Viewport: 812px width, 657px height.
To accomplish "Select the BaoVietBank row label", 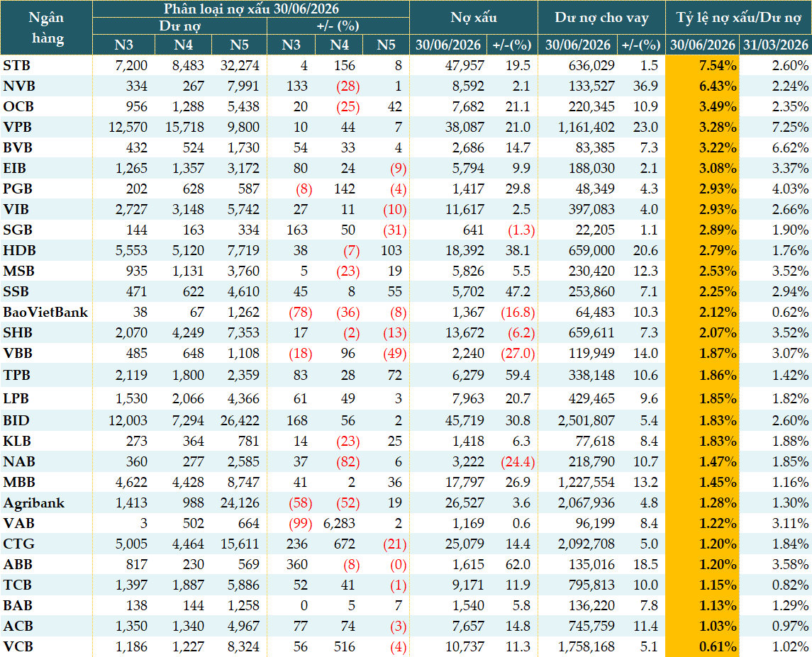I will 45,312.
